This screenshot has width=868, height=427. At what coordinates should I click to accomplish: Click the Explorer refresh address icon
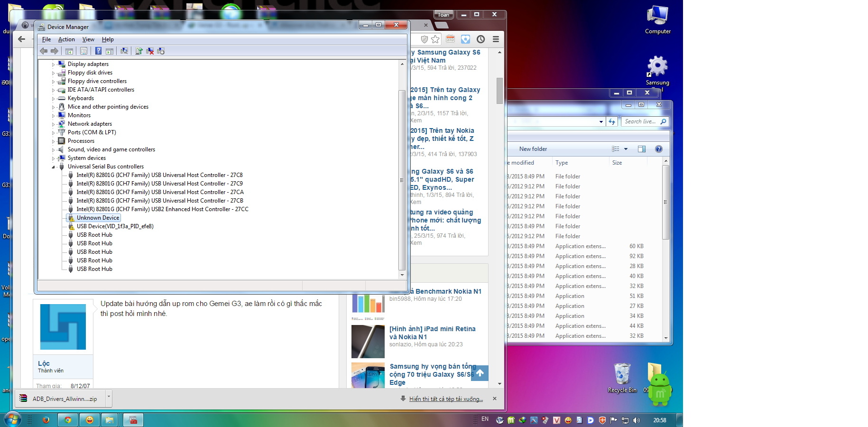[x=612, y=121]
